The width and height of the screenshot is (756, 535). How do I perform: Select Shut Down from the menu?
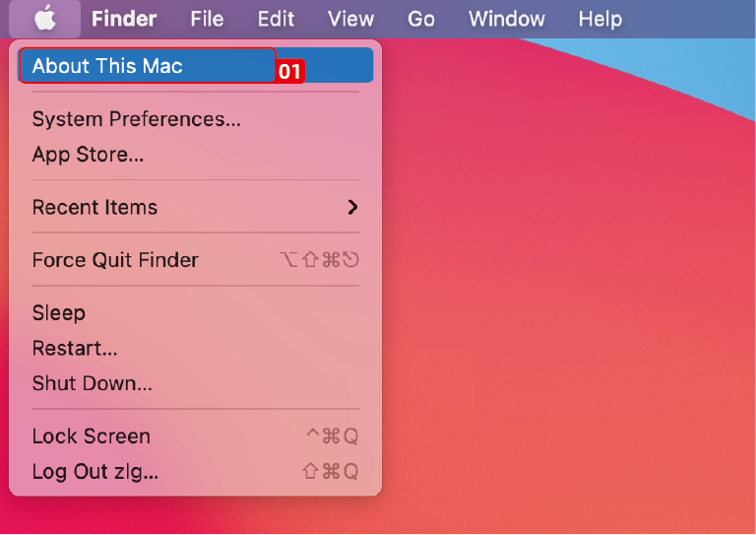[92, 382]
